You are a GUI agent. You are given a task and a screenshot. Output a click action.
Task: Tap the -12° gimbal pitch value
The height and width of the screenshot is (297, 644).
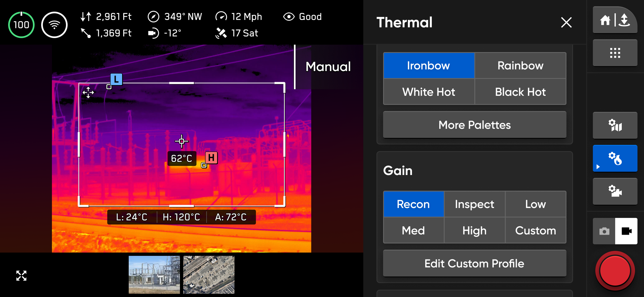coord(173,33)
